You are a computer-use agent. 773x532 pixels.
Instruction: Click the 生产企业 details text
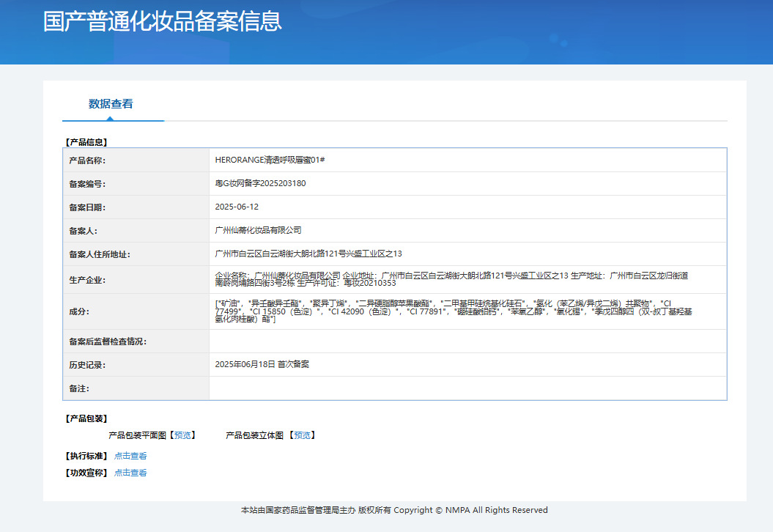pyautogui.click(x=451, y=279)
